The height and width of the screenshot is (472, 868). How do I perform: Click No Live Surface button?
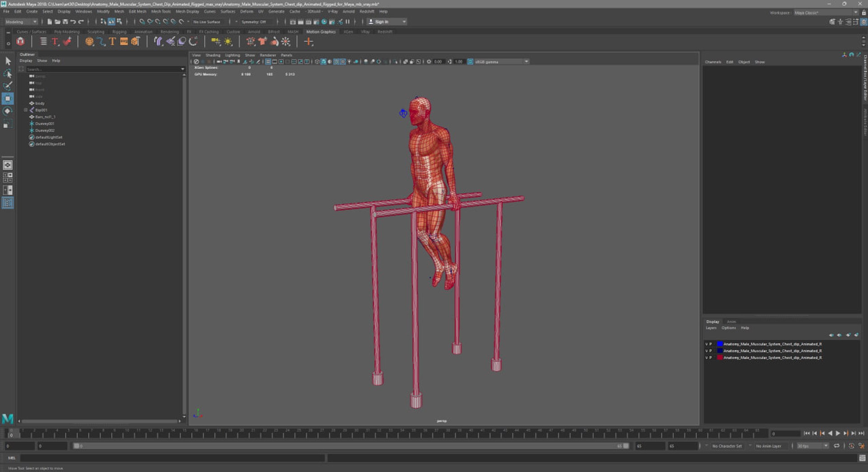click(207, 22)
